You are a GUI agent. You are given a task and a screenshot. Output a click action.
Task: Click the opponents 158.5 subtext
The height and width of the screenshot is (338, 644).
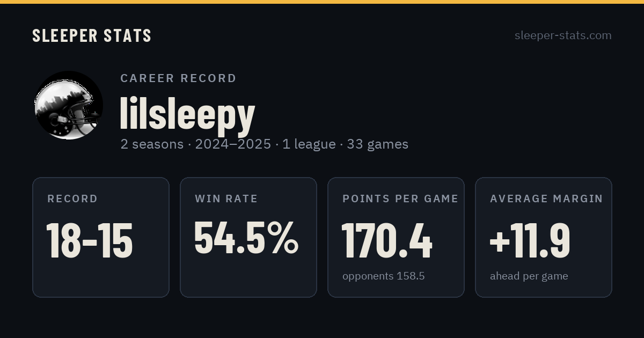[384, 276]
